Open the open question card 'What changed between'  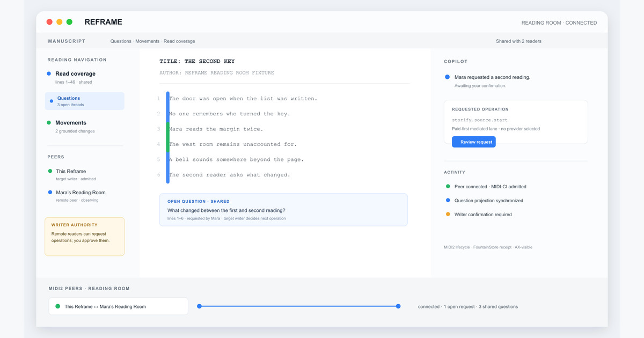[283, 210]
